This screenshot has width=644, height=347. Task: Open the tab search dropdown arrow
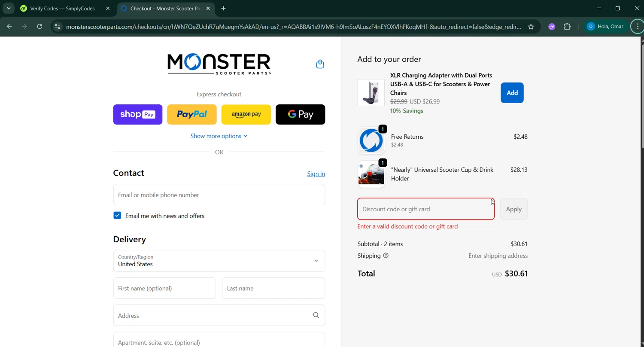9,8
